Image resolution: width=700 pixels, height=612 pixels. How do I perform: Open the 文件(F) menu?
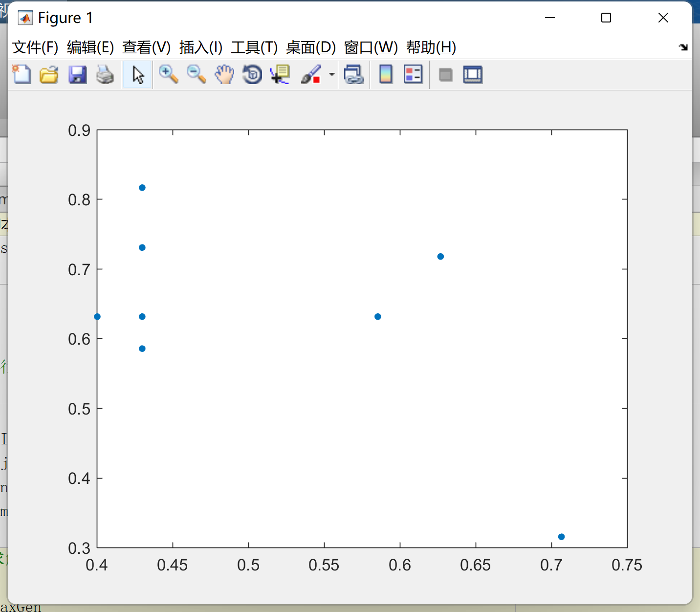35,47
